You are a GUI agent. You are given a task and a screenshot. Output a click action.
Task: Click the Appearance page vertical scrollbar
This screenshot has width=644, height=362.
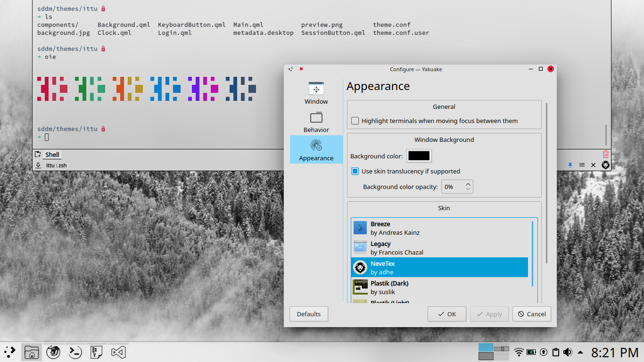547,183
